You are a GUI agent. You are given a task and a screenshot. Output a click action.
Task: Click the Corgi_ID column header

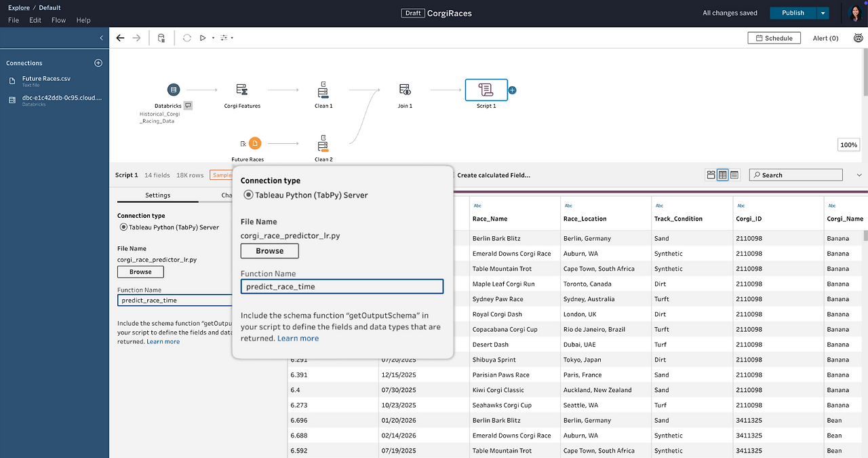point(748,218)
